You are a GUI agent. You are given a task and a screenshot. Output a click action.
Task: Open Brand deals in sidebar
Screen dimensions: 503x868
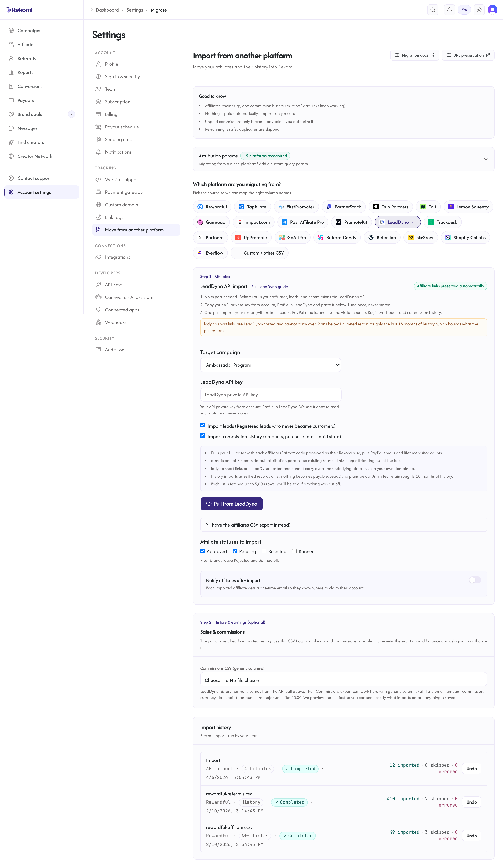[x=42, y=114]
